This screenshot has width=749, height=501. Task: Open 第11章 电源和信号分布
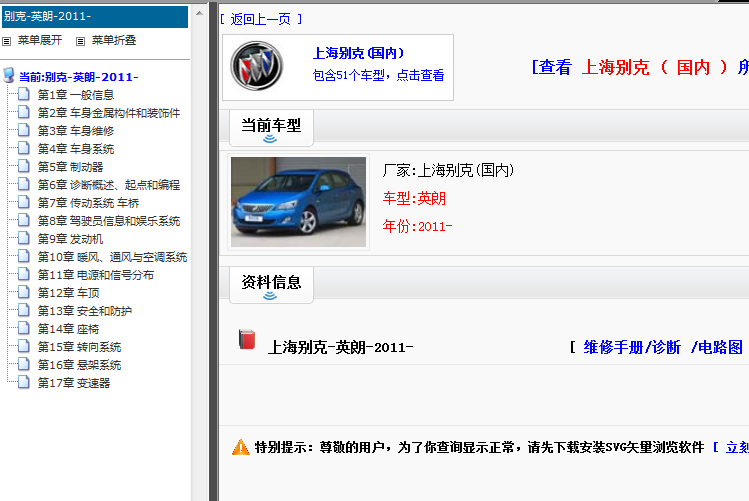click(96, 275)
